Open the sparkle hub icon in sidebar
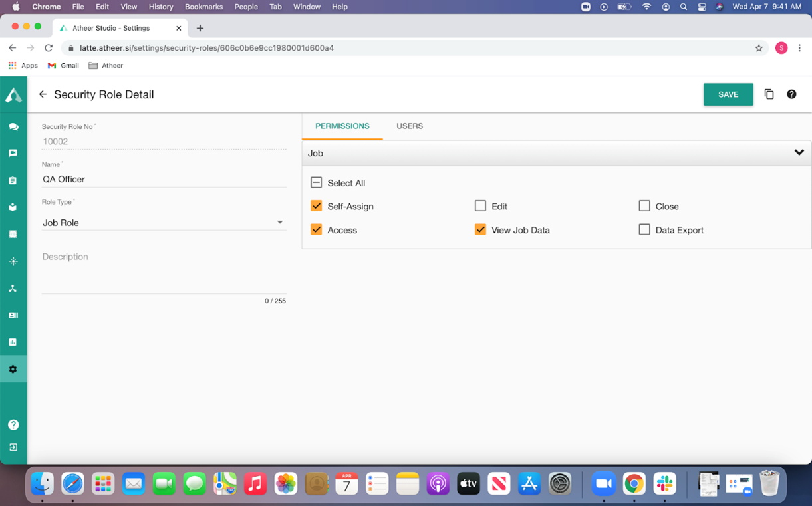The width and height of the screenshot is (812, 506). (13, 261)
